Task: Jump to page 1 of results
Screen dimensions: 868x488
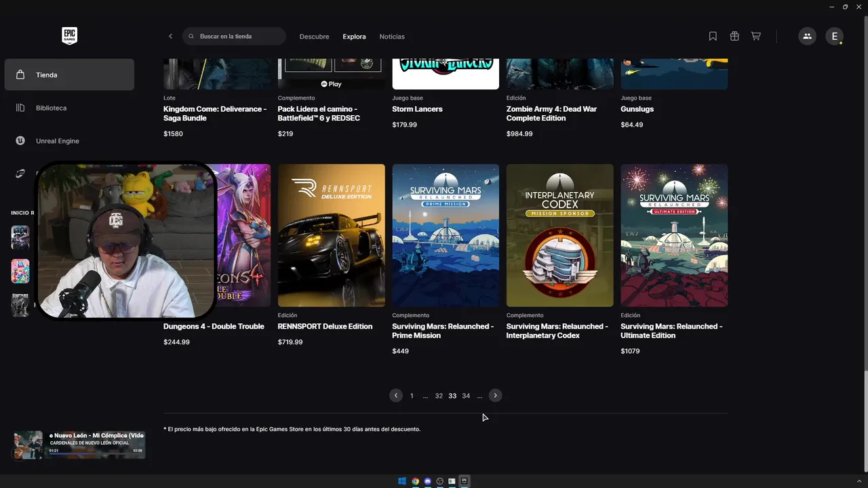Action: point(412,396)
